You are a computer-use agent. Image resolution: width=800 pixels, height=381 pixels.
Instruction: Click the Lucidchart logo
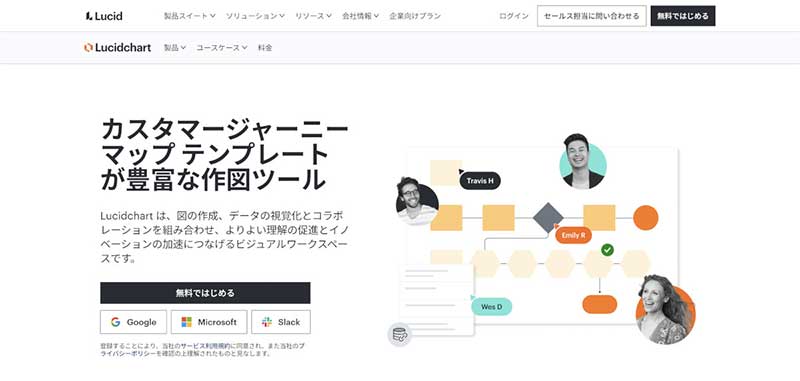[117, 47]
